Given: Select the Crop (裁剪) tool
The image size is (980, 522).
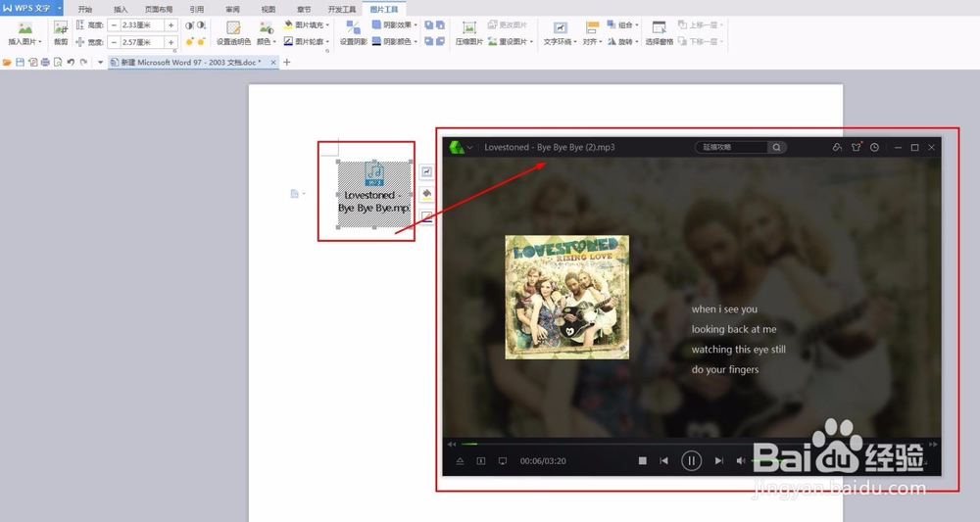Looking at the screenshot, I should pos(61,33).
